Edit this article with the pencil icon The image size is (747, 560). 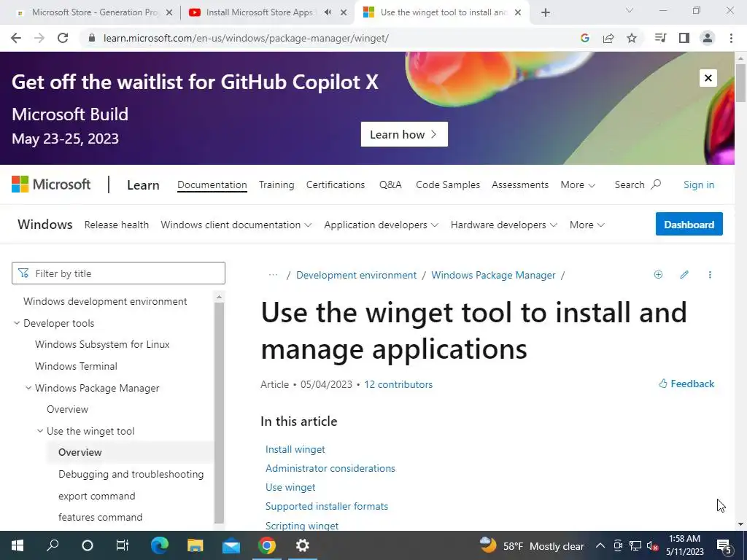tap(684, 275)
